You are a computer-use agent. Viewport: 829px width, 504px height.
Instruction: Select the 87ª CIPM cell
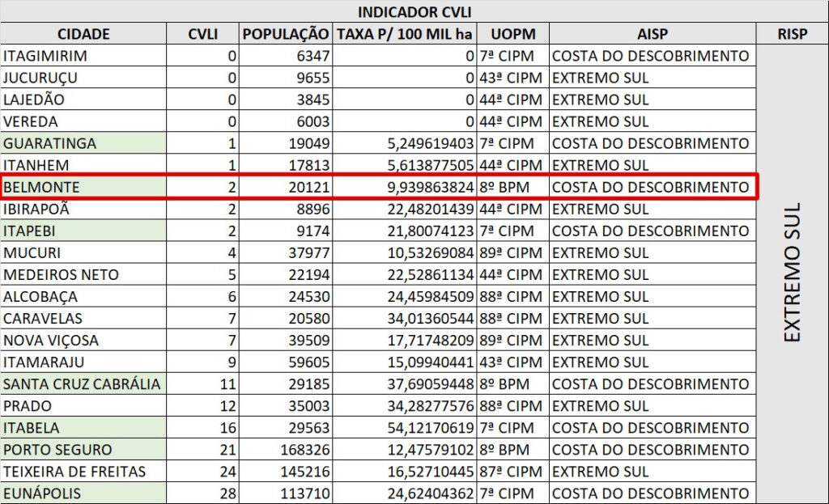pos(512,471)
